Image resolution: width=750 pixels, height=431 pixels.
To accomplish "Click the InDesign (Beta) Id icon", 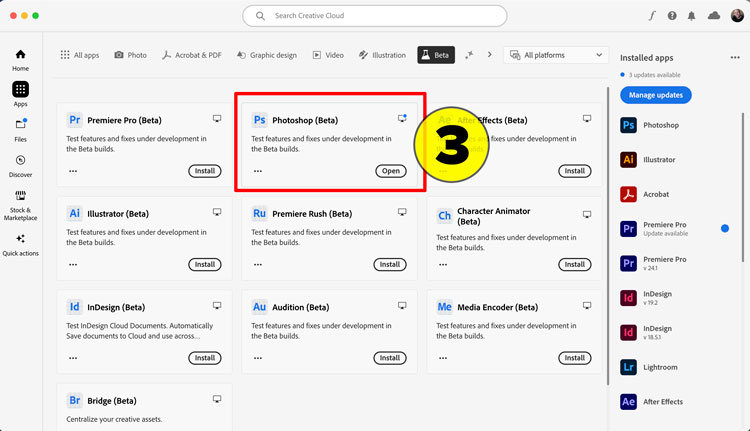I will tap(74, 307).
